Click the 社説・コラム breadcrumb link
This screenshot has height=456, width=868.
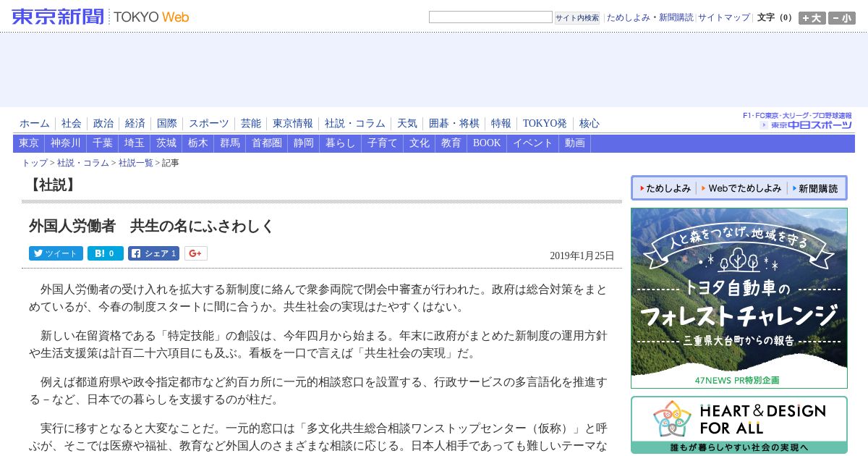tap(83, 164)
